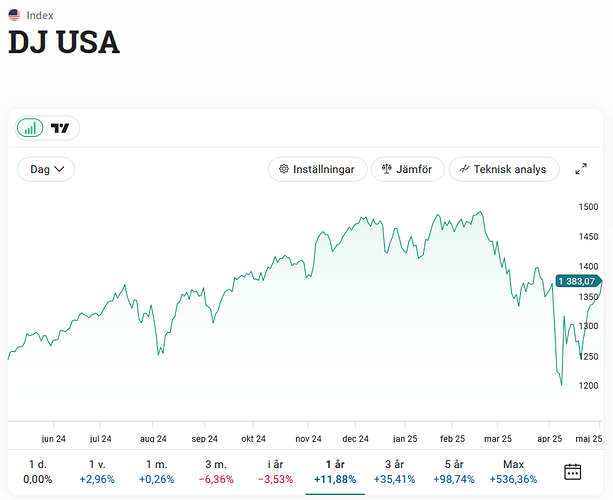
Task: Switch to the TradingView chart icon
Action: (x=61, y=128)
